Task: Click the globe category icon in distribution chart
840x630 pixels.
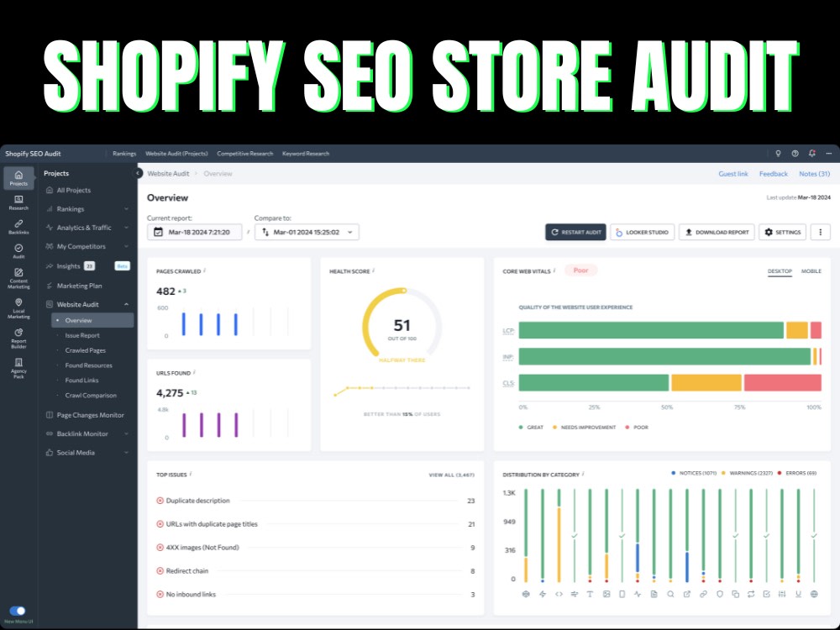Action: click(x=814, y=594)
